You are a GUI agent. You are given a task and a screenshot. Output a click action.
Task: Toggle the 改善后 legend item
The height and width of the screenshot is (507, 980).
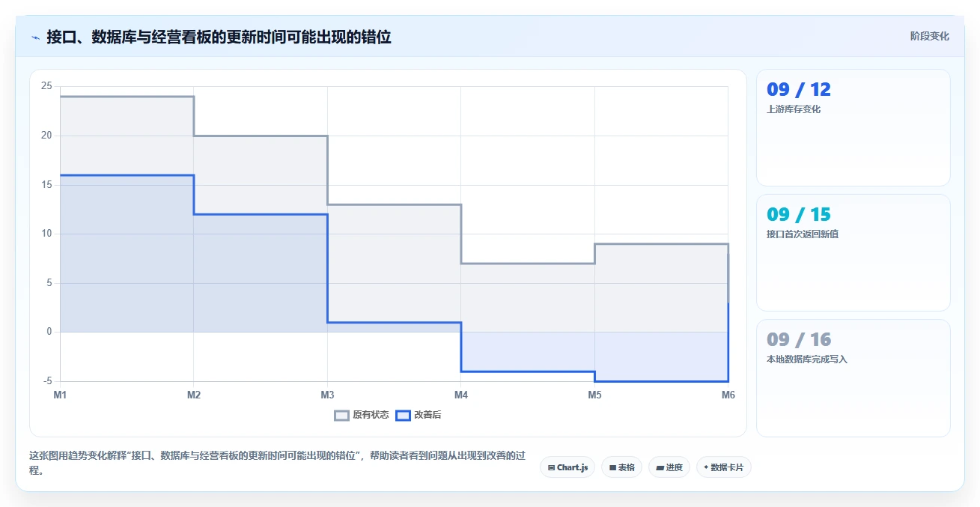coord(419,415)
